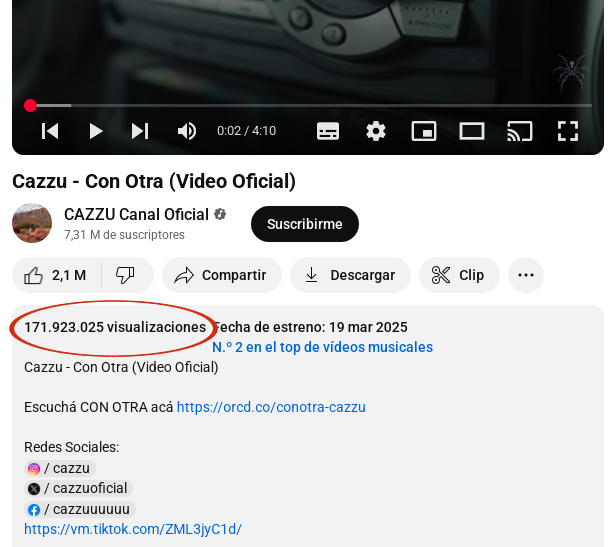613x547 pixels.
Task: Click the 0:02 / 4:10 time display
Action: (247, 131)
